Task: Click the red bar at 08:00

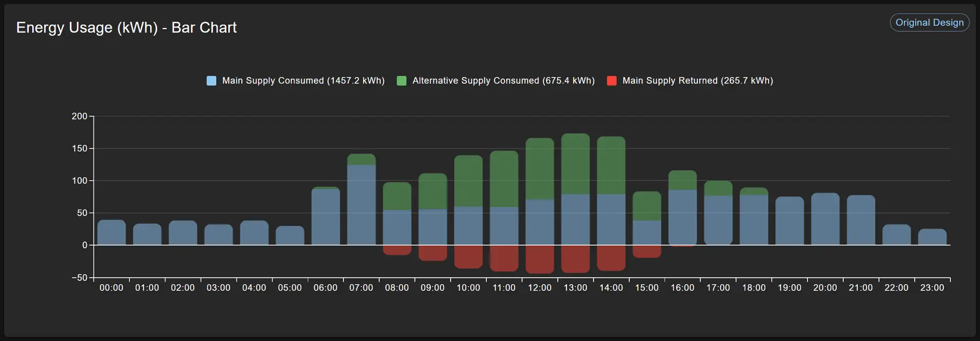Action: [397, 250]
